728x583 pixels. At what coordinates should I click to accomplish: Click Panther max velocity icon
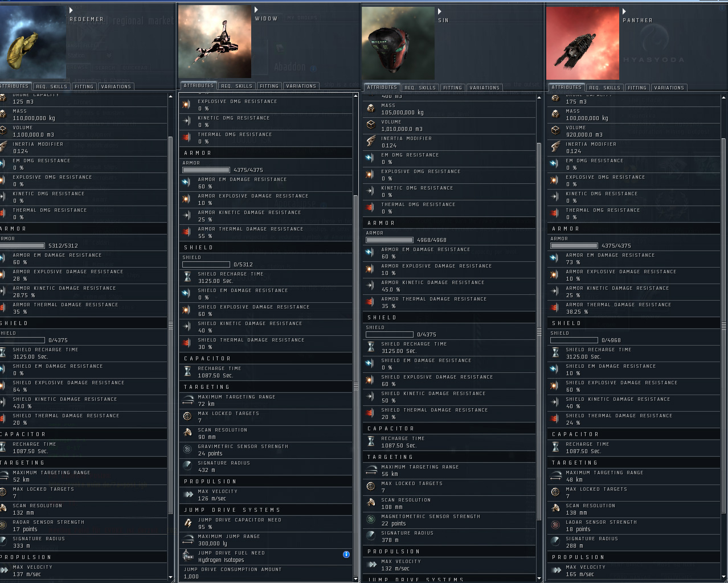pyautogui.click(x=555, y=570)
